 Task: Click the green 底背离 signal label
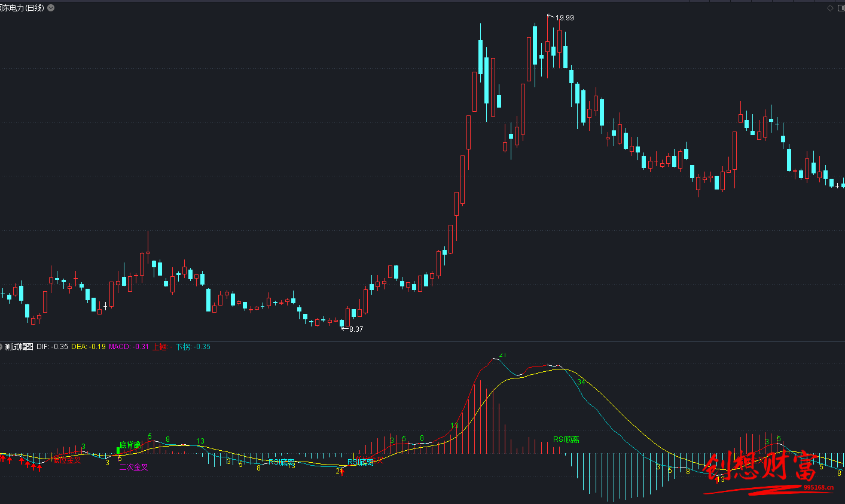pyautogui.click(x=130, y=445)
